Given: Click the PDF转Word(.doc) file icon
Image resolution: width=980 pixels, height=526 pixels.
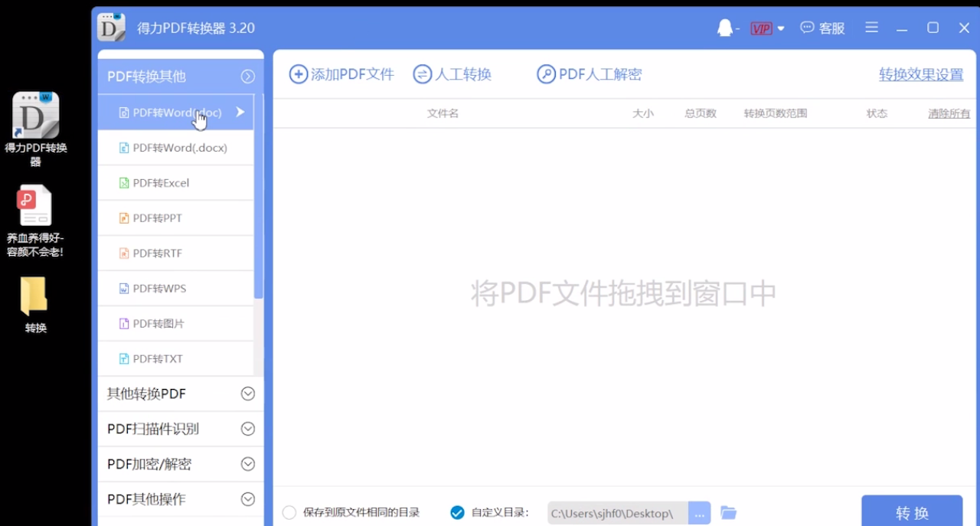Looking at the screenshot, I should point(124,113).
